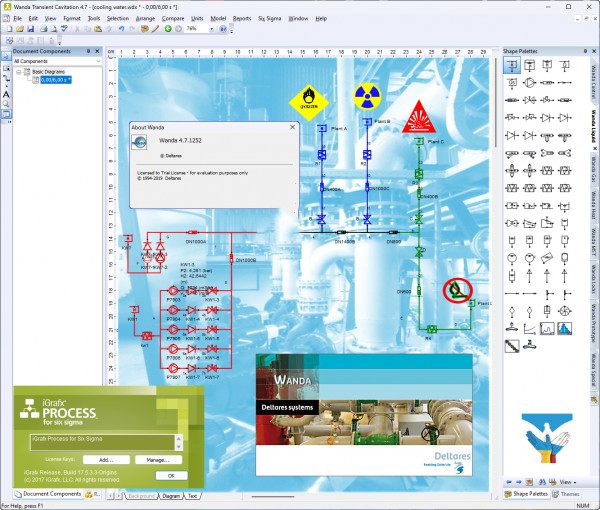Select the turbine fan shape in palette
The height and width of the screenshot is (510, 600).
tap(565, 311)
